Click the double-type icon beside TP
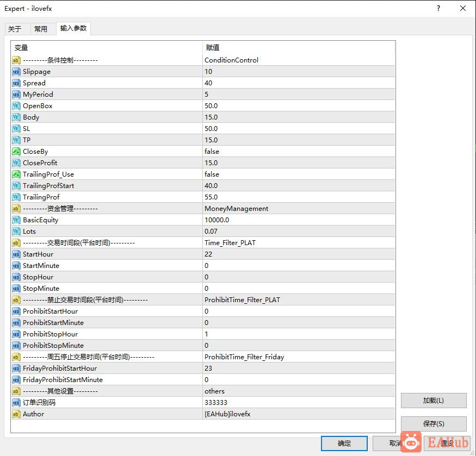The height and width of the screenshot is (456, 476). (x=16, y=140)
